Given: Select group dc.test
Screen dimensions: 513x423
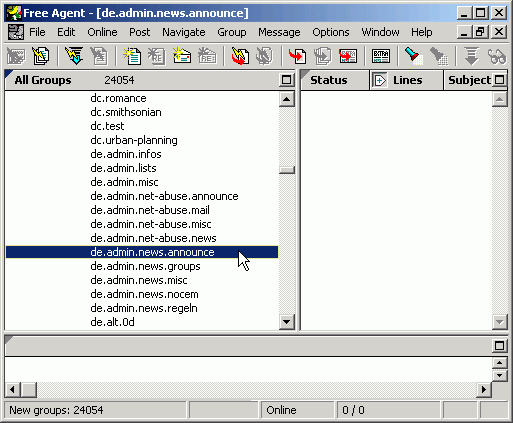Looking at the screenshot, I should coord(107,126).
